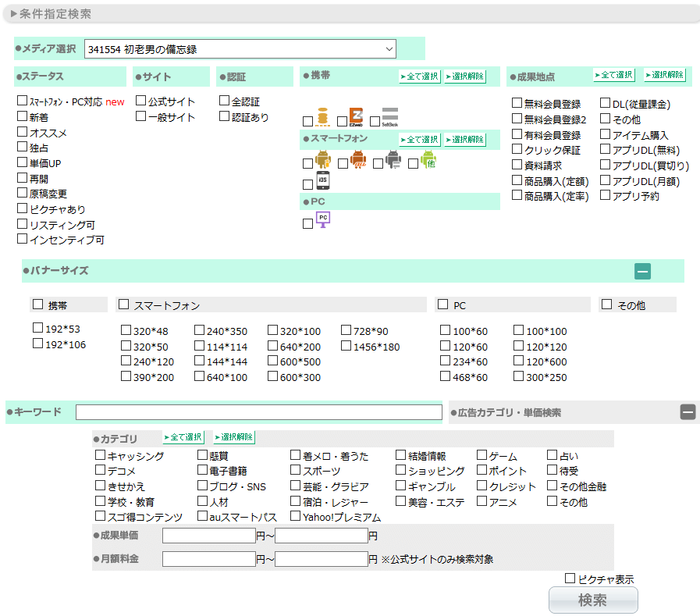Focus the 成果単価 maximum yen field
This screenshot has width=700, height=616.
322,536
